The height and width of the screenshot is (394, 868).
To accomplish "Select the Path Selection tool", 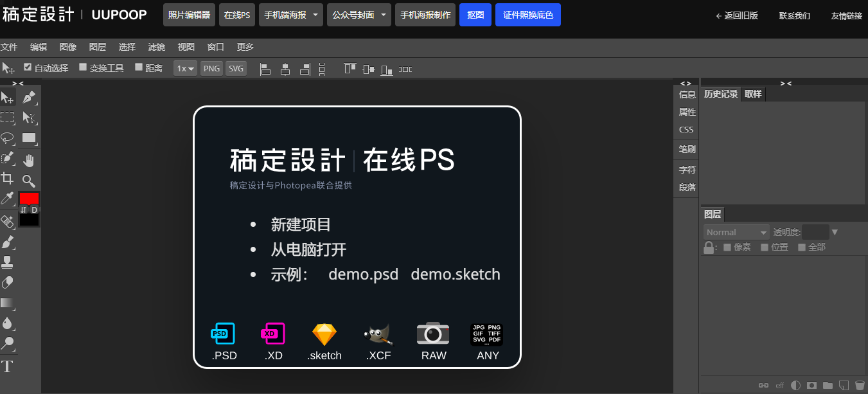I will [29, 118].
